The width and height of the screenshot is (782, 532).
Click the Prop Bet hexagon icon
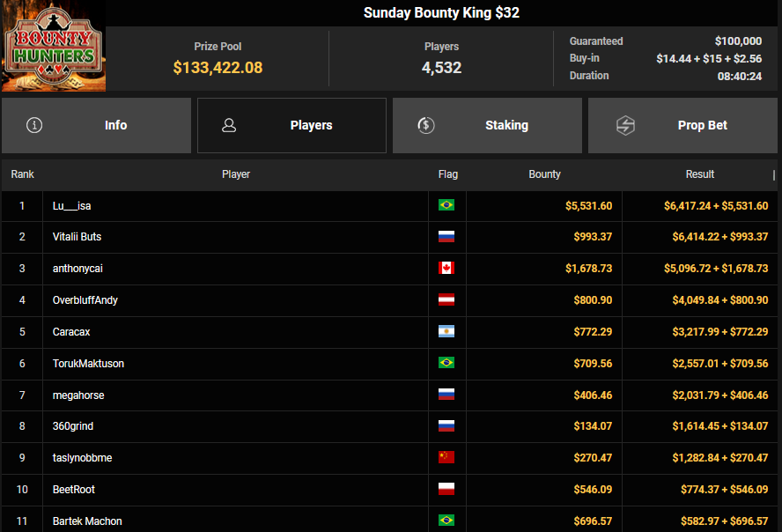(625, 125)
